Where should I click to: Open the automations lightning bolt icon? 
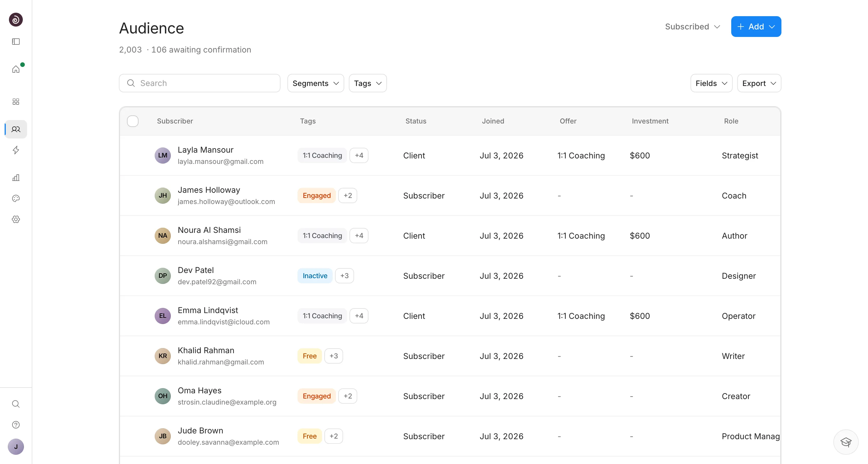tap(16, 150)
